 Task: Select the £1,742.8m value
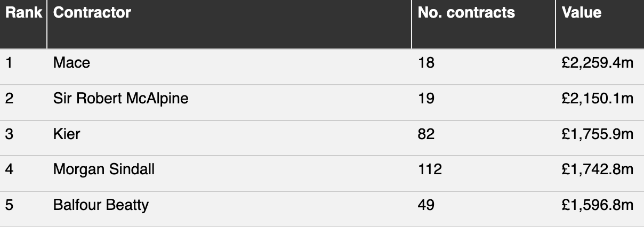pos(597,169)
